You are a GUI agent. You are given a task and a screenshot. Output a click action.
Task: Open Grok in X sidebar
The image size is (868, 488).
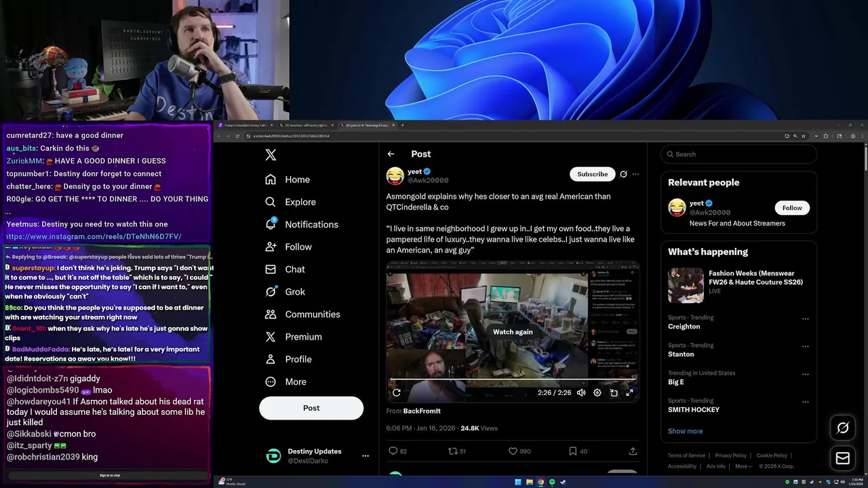coord(285,291)
